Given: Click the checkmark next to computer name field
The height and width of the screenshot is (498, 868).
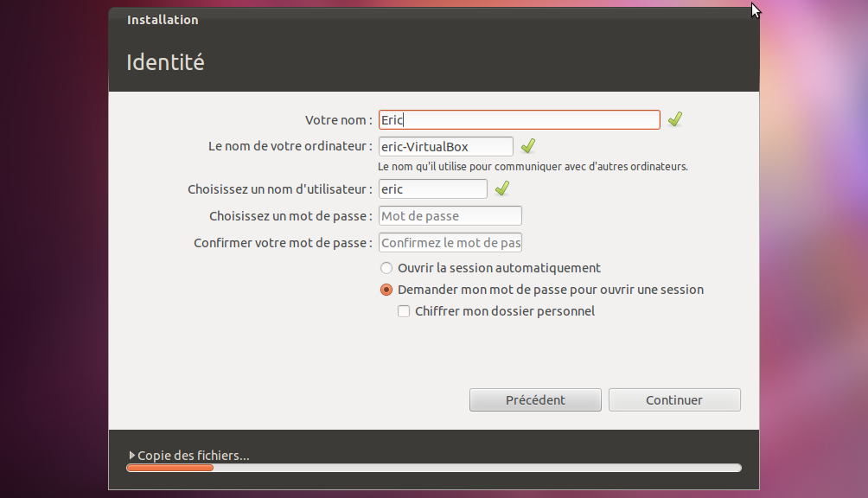Looking at the screenshot, I should tap(528, 146).
